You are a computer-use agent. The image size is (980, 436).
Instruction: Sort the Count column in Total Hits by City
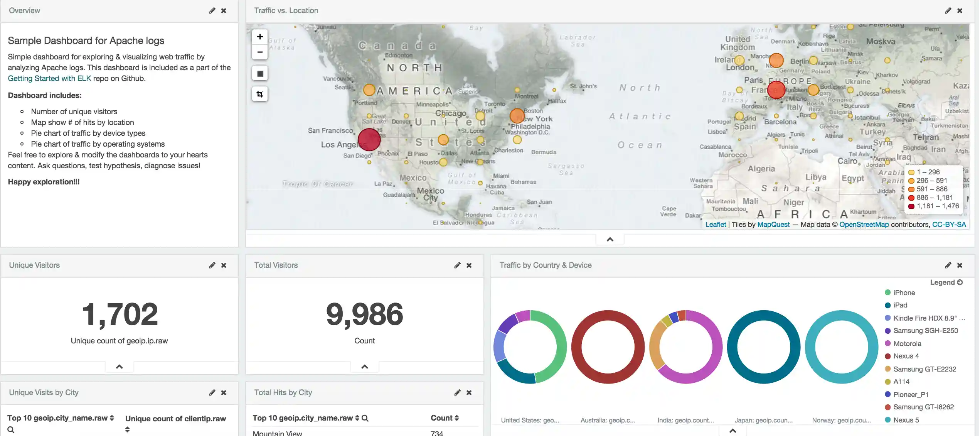[x=457, y=418]
